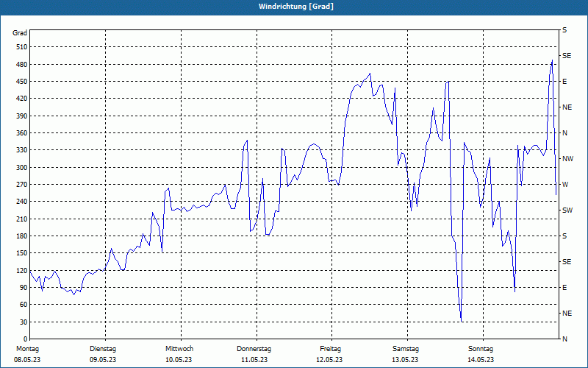The image size is (588, 368).
Task: Click the E compass label level with 90
Action: (x=564, y=287)
